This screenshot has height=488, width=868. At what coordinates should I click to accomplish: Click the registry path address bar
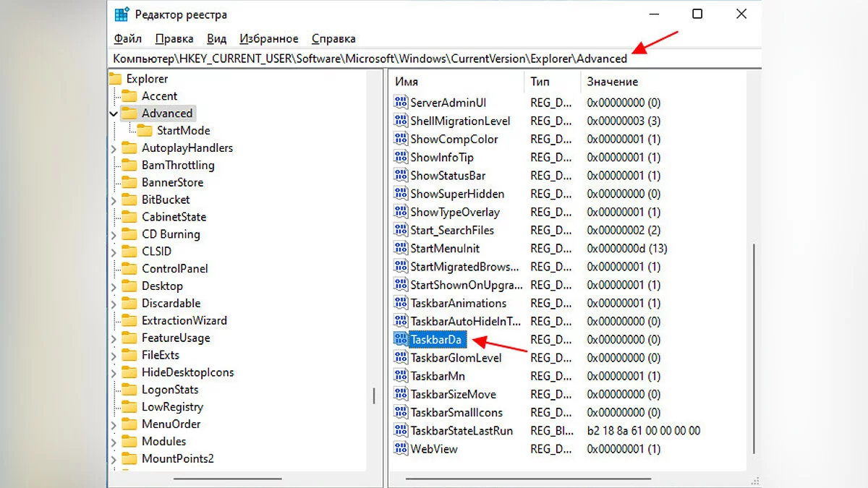434,59
